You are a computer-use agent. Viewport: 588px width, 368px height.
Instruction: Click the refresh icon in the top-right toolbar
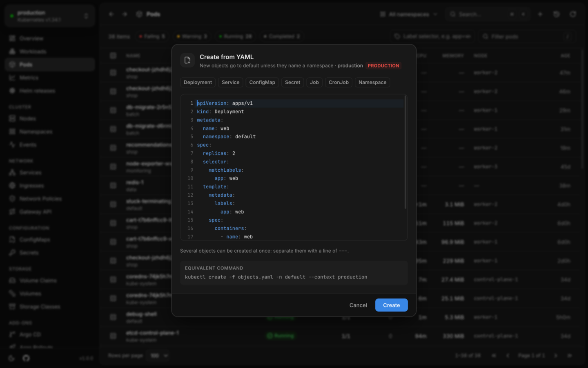[x=573, y=14]
